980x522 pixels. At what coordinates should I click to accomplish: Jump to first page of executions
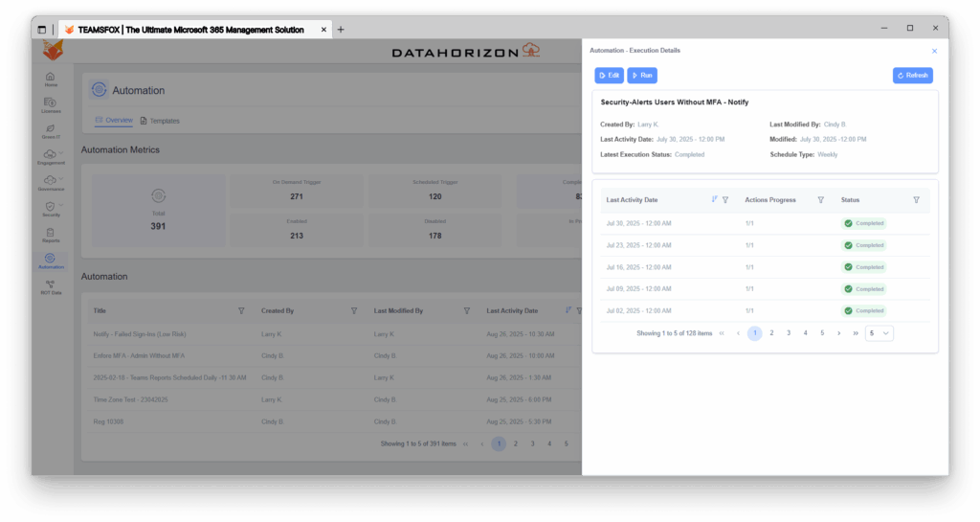point(722,333)
